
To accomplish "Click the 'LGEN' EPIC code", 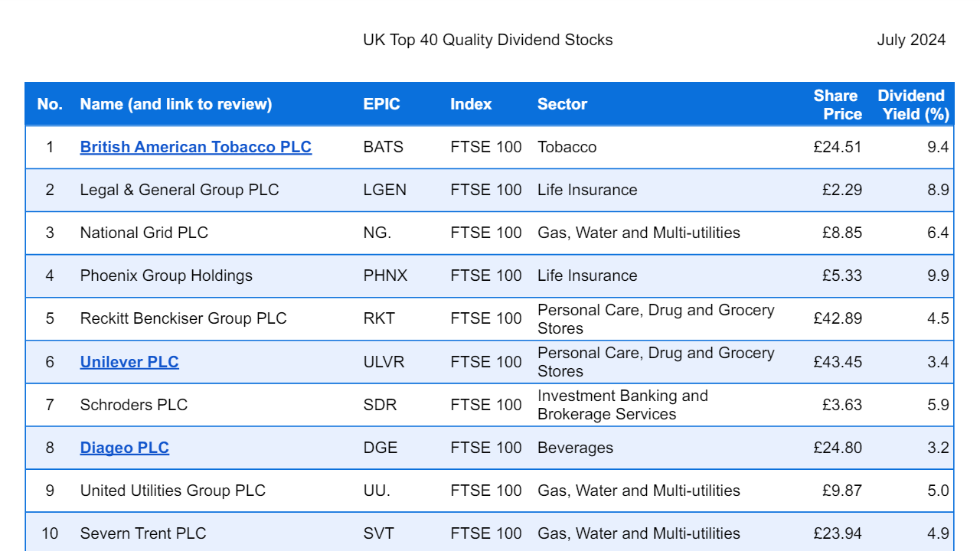I will [x=385, y=190].
